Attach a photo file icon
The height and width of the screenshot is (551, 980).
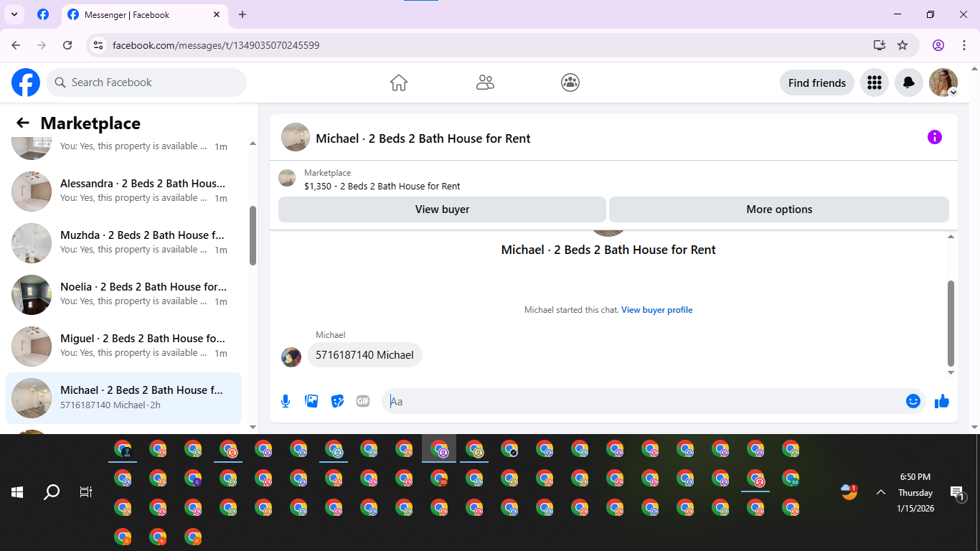click(311, 401)
